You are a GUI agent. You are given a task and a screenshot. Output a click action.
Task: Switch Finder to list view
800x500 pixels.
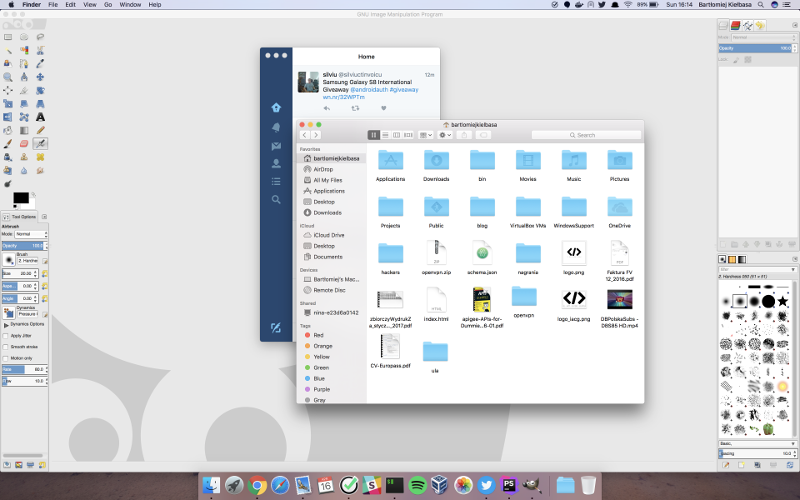coord(385,135)
